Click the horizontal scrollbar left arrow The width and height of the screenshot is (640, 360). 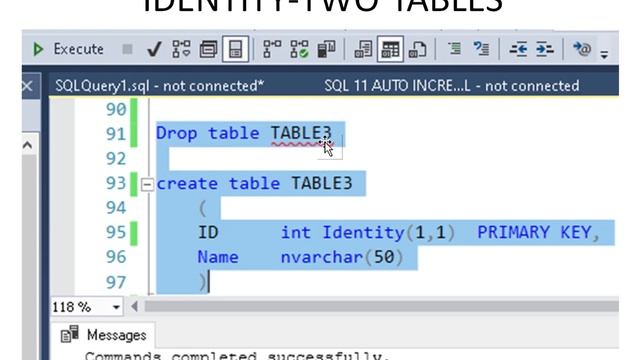[x=134, y=307]
